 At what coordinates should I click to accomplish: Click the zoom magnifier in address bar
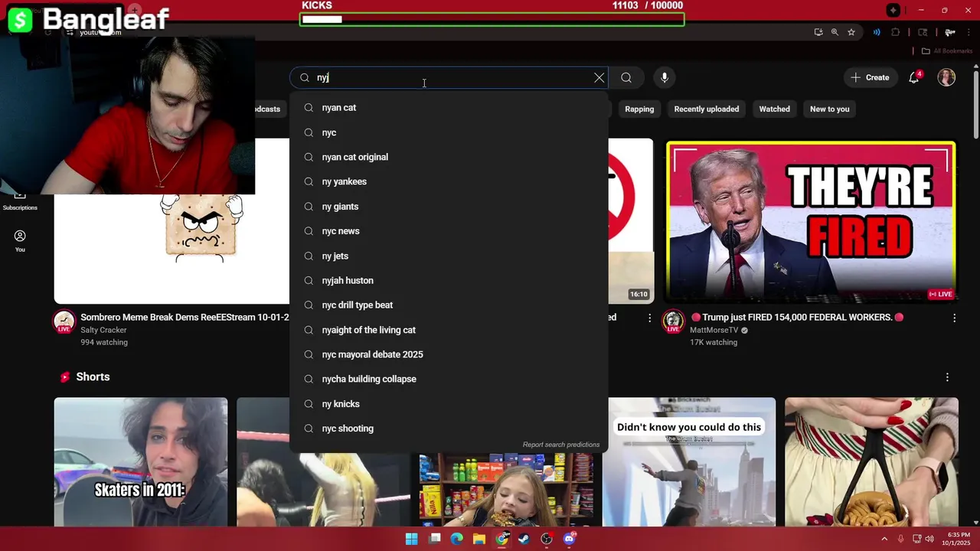point(835,32)
